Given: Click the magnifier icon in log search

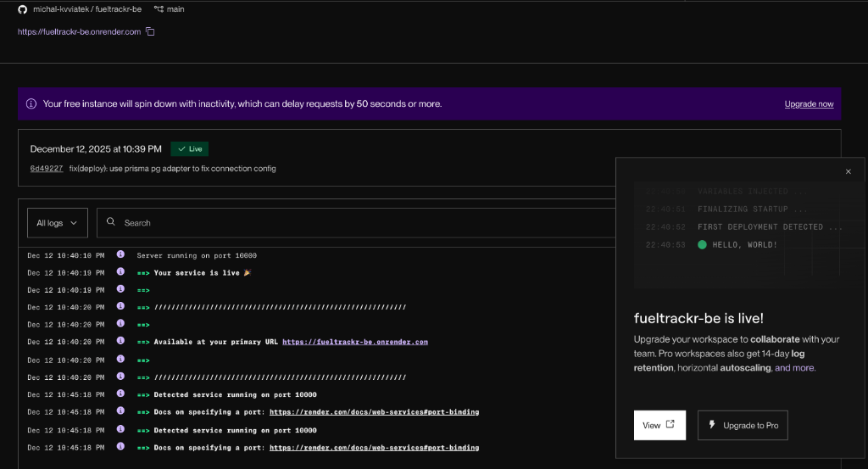Looking at the screenshot, I should tap(111, 223).
